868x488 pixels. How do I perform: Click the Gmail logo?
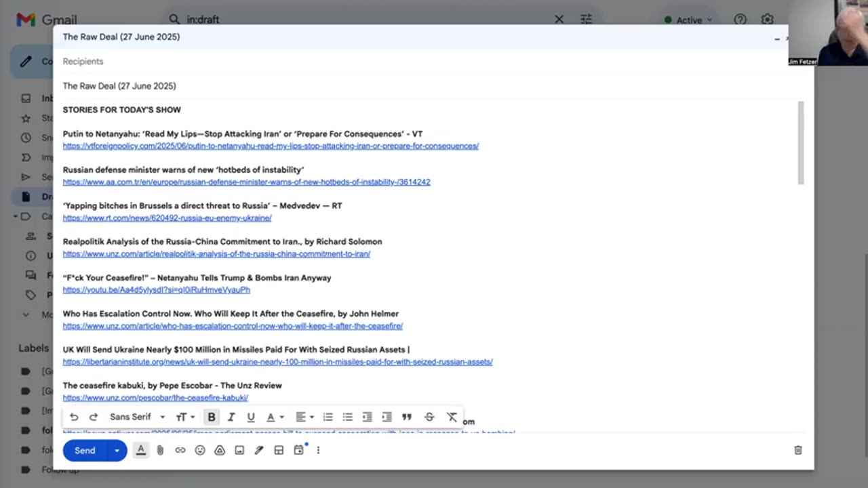coord(46,20)
